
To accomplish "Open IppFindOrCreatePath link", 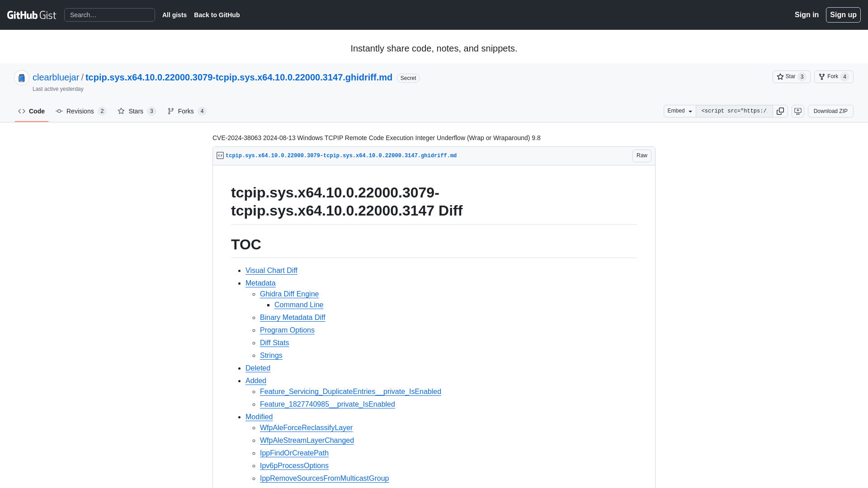I will (x=294, y=453).
